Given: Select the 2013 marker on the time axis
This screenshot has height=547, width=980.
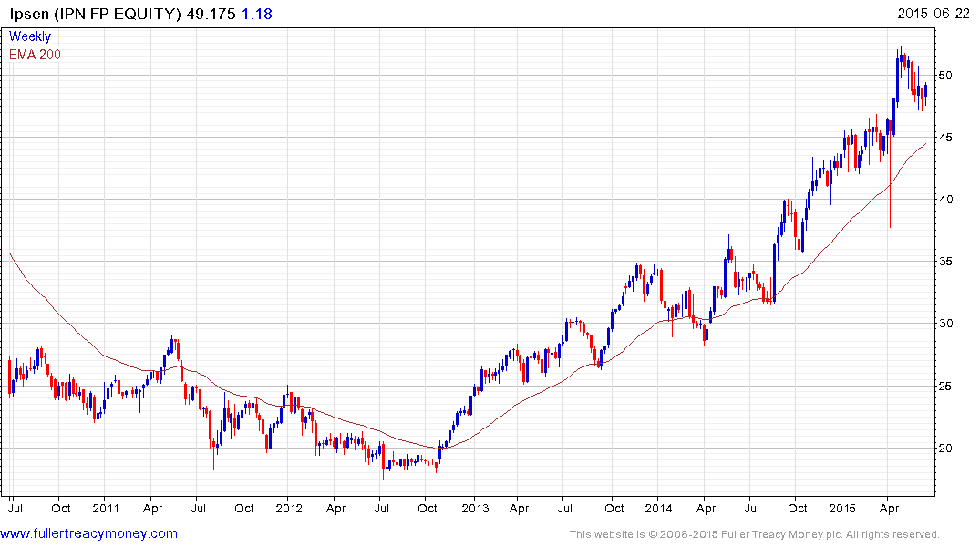Looking at the screenshot, I should [x=475, y=507].
